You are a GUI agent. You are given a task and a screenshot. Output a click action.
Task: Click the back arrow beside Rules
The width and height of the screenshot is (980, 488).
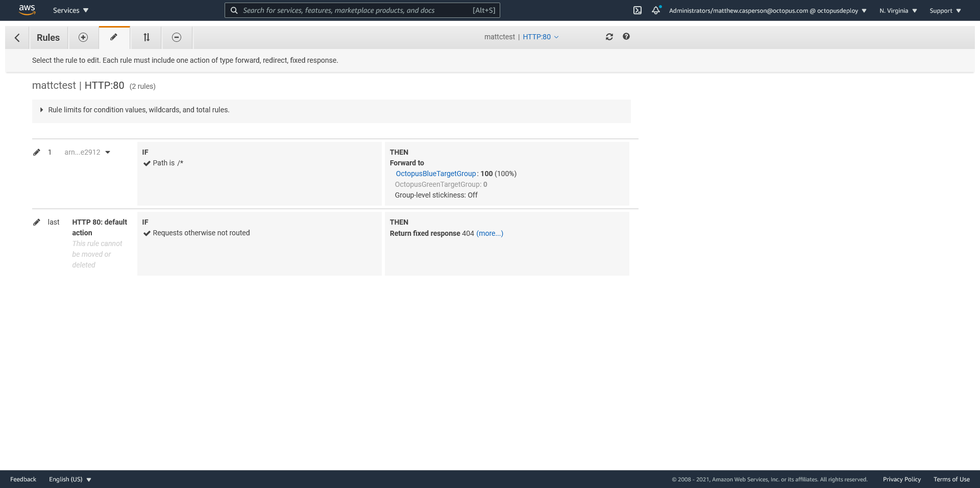tap(17, 38)
